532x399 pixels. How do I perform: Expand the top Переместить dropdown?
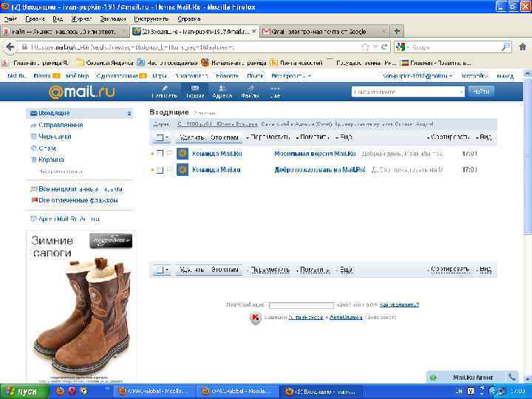[268, 137]
